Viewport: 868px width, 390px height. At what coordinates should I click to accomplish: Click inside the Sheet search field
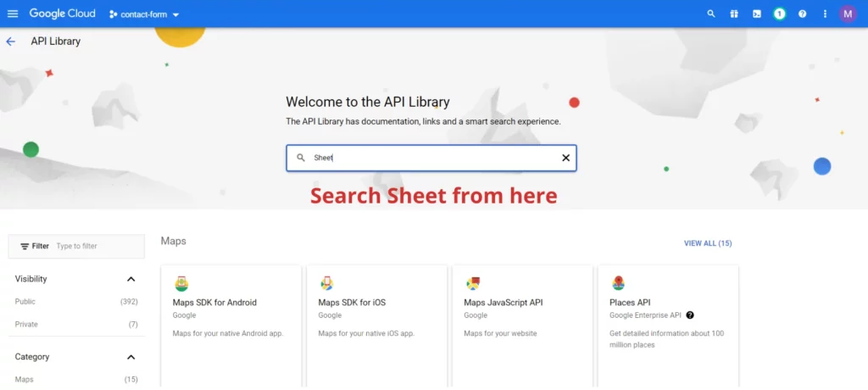click(x=431, y=158)
